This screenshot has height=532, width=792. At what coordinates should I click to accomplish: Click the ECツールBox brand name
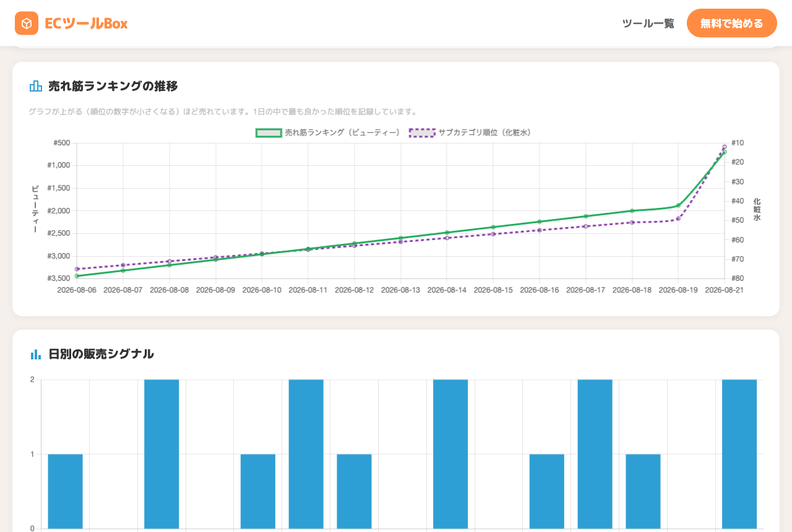pos(86,24)
